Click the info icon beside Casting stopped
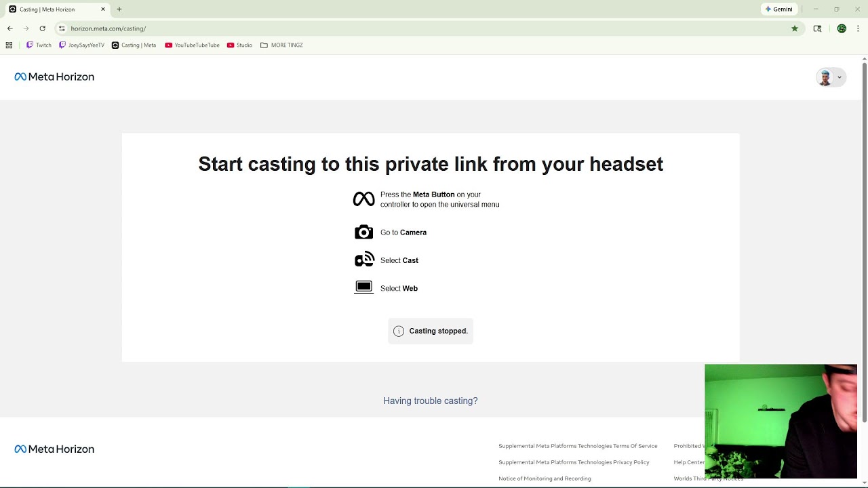Viewport: 868px width, 488px height. pos(399,331)
